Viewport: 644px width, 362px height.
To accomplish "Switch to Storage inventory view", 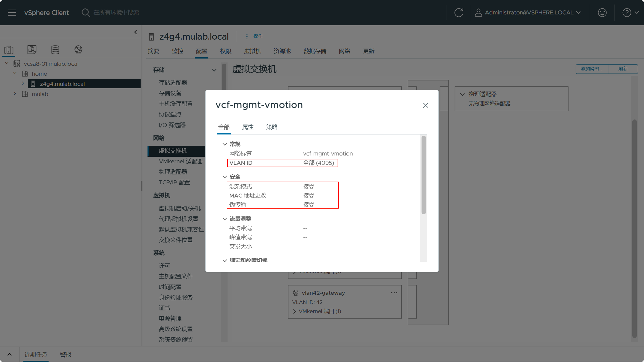I will (55, 50).
